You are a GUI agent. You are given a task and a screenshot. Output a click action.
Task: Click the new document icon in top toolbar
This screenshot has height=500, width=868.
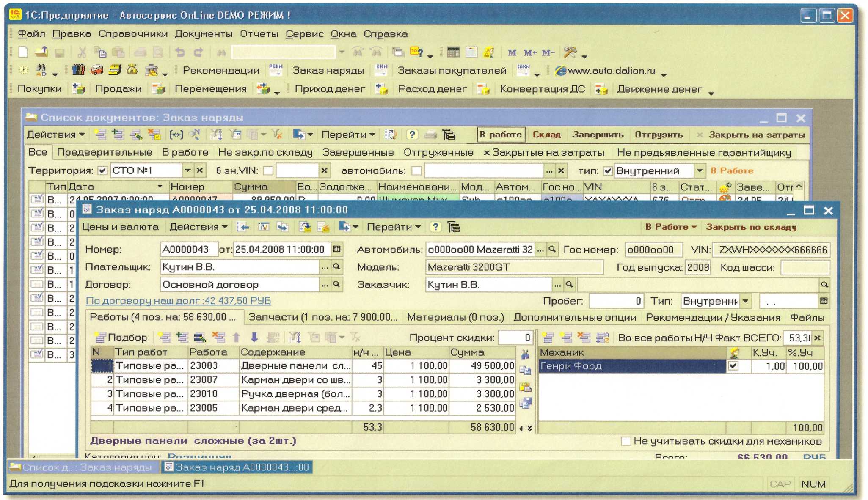coord(23,52)
